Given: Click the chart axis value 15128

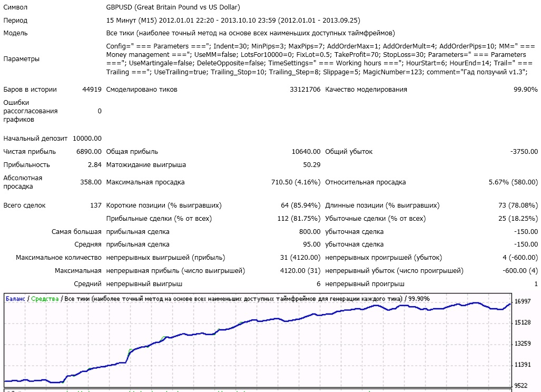Looking at the screenshot, I should tap(523, 322).
